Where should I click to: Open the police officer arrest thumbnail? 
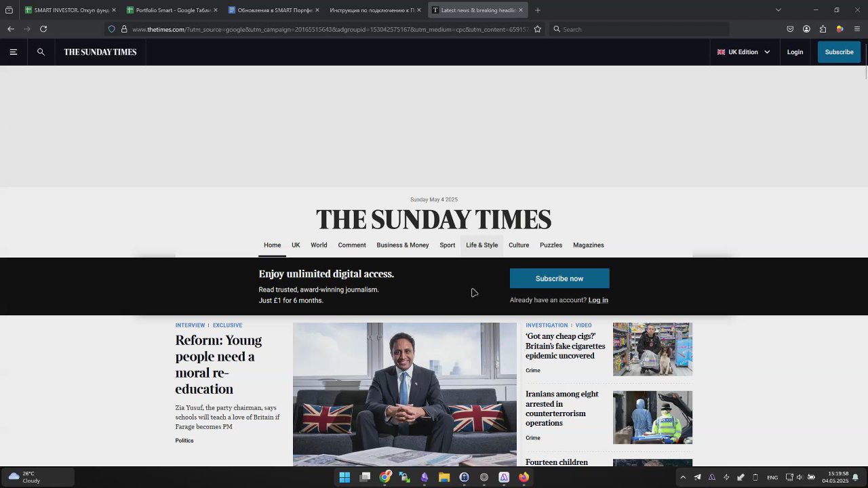[652, 418]
